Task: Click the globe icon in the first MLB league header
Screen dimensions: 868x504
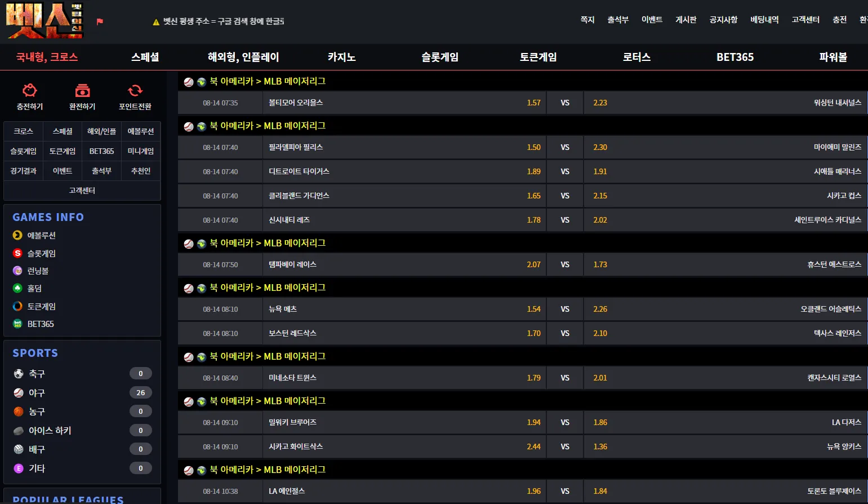Action: pyautogui.click(x=201, y=82)
